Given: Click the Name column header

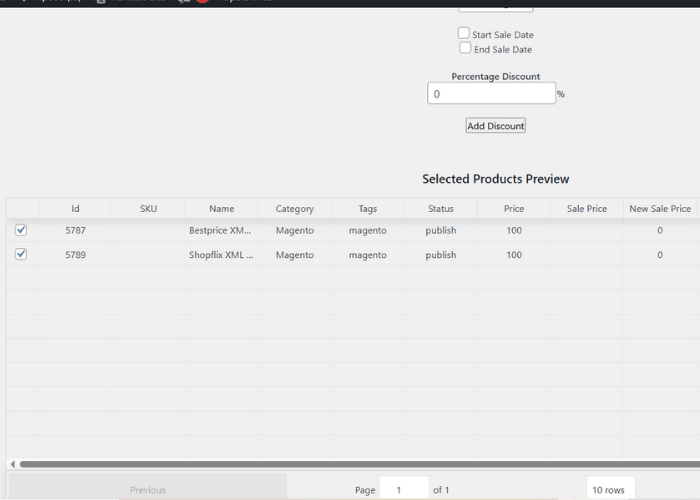Looking at the screenshot, I should 221,209.
